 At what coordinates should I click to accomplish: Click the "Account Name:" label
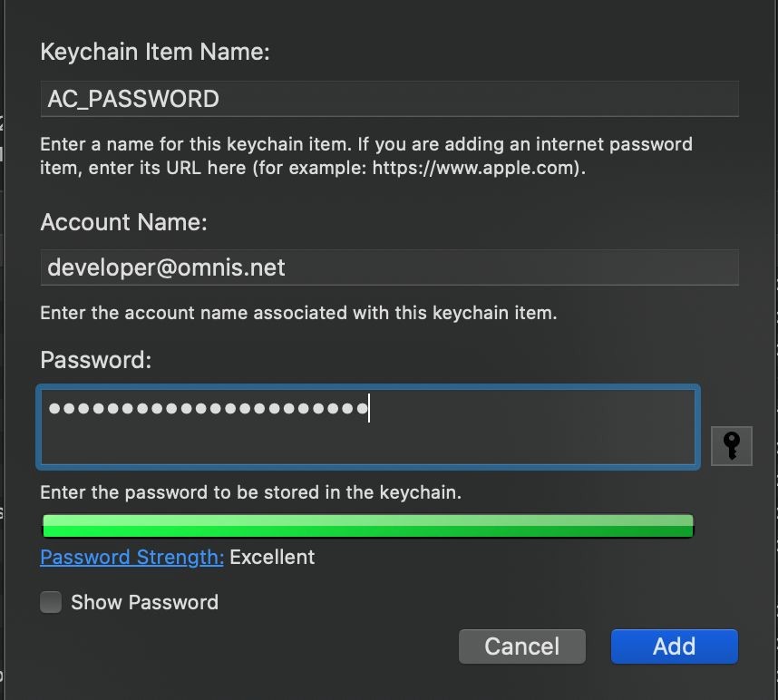123,222
